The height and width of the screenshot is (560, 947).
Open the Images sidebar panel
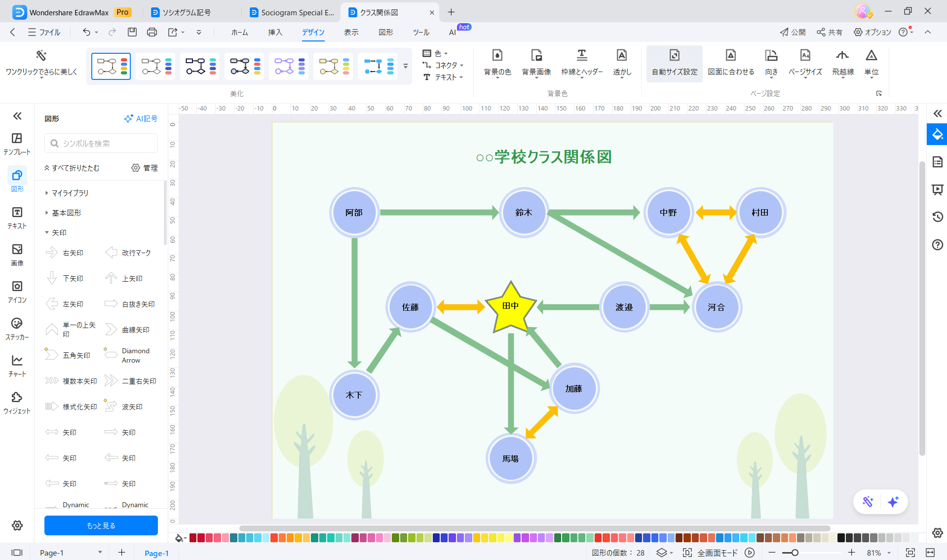click(17, 255)
